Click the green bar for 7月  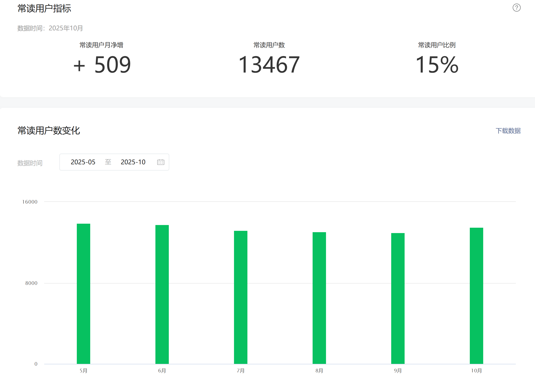[240, 297]
